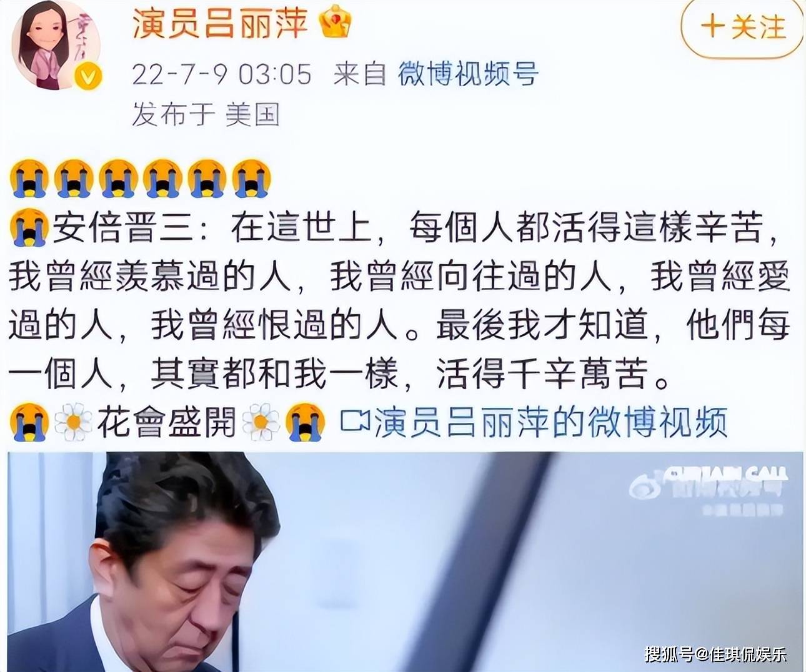
Task: Click the crying emoji before the video link
Action: point(305,422)
